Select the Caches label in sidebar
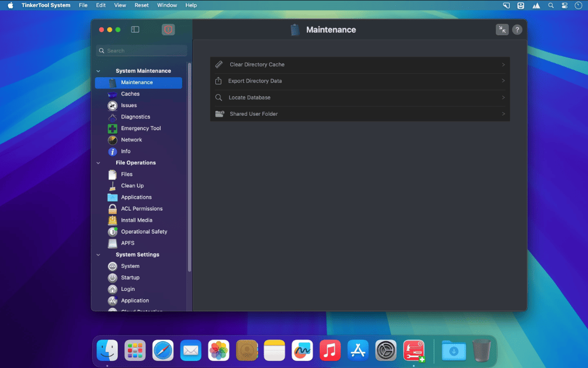Viewport: 588px width, 368px height. (130, 94)
